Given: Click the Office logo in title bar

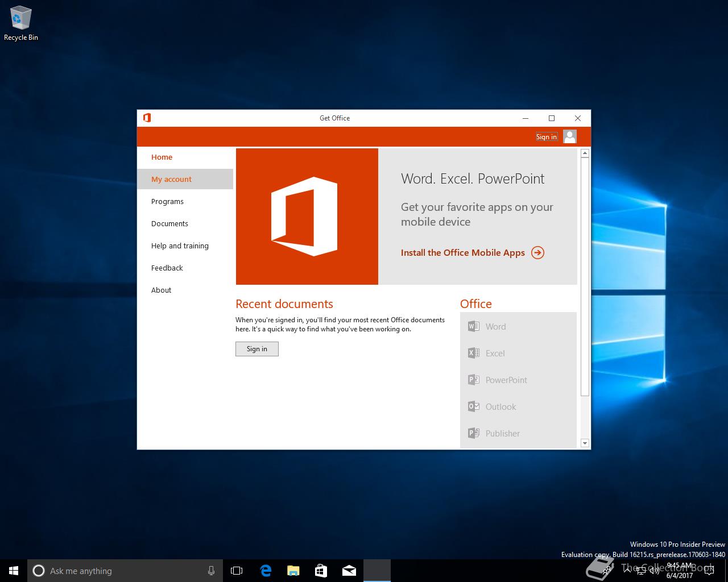Looking at the screenshot, I should pos(147,118).
